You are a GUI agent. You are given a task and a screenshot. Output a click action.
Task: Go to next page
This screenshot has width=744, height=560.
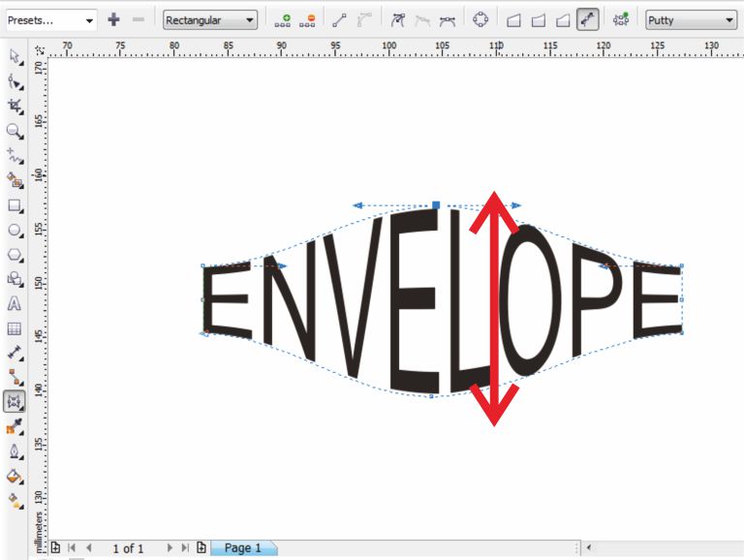pyautogui.click(x=170, y=547)
